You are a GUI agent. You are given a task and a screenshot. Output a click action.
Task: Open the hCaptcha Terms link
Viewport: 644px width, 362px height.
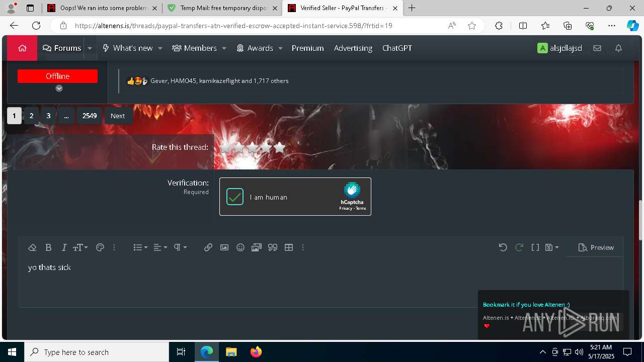[361, 208]
